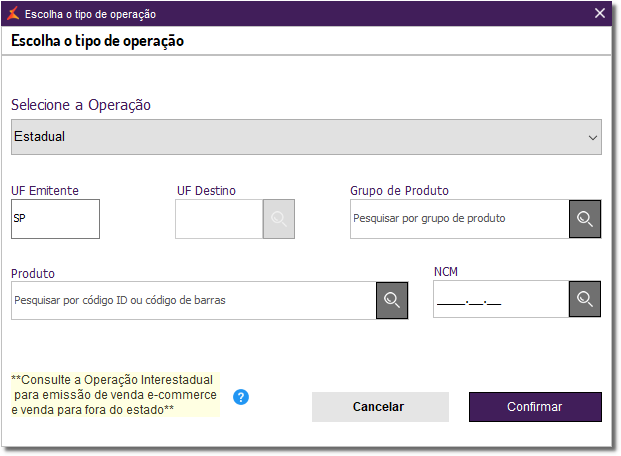Expand the Selecione a Operação dropdown arrow
621x456 pixels.
click(x=592, y=137)
